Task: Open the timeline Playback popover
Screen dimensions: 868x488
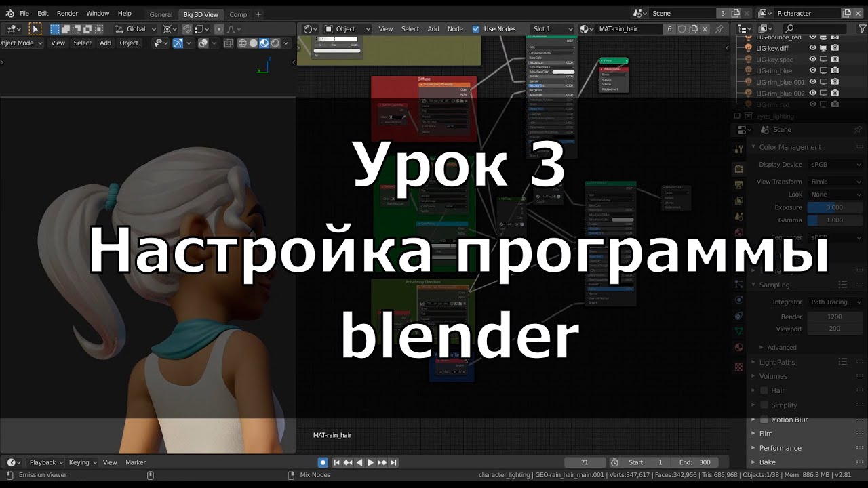Action: tap(46, 462)
